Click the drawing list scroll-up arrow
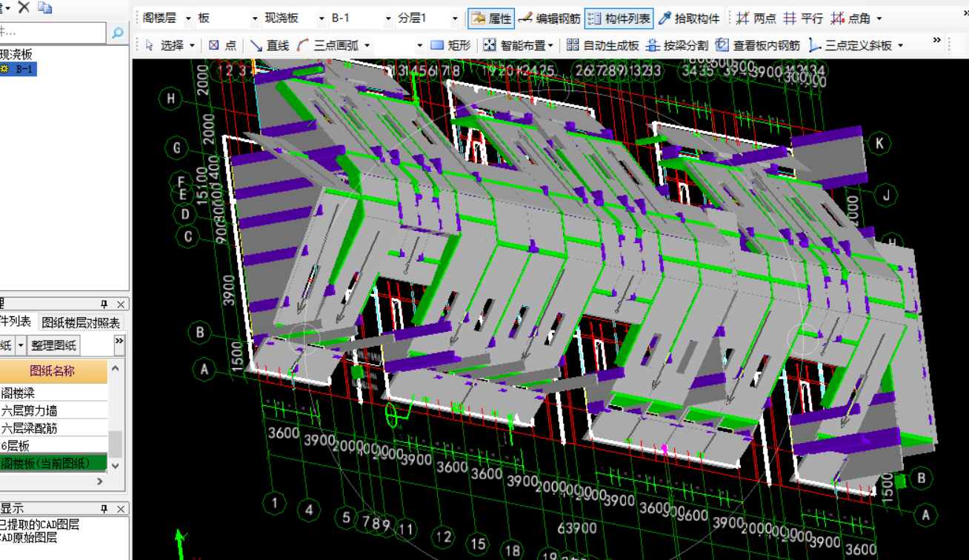Screen dimensions: 969x560 tap(116, 368)
